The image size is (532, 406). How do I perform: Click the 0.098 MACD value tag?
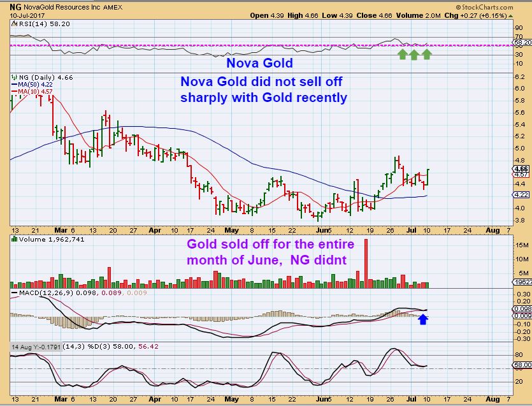(x=522, y=309)
